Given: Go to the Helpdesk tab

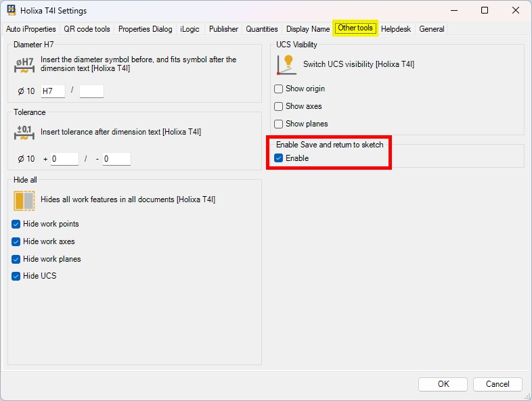Looking at the screenshot, I should (396, 29).
